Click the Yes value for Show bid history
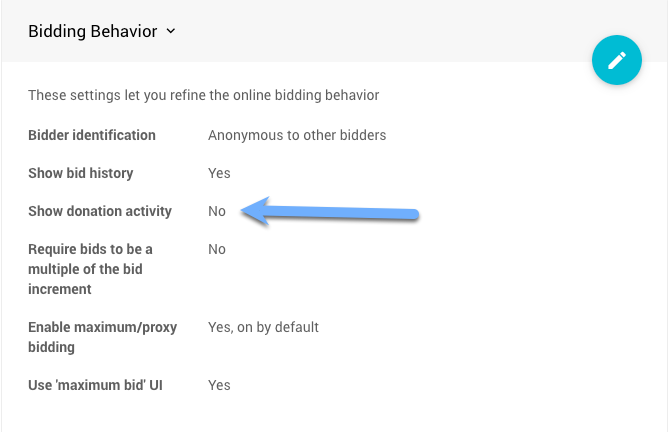The height and width of the screenshot is (432, 669). [x=219, y=173]
